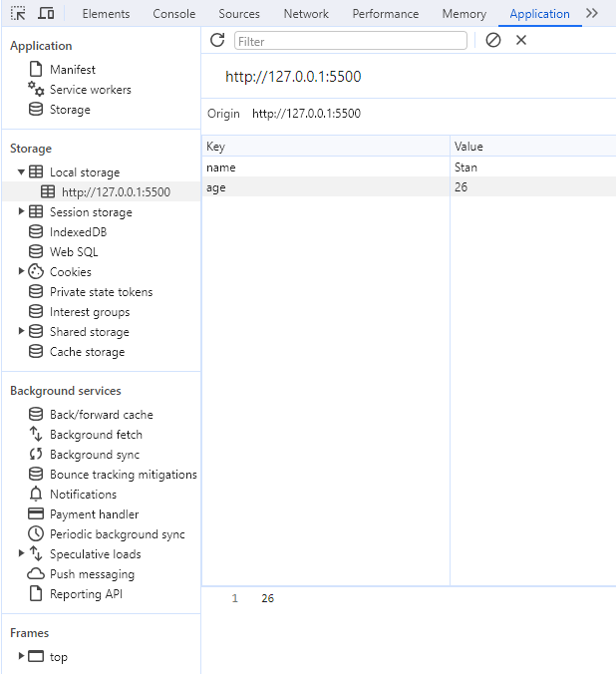Switch to the Performance tab

(x=386, y=14)
